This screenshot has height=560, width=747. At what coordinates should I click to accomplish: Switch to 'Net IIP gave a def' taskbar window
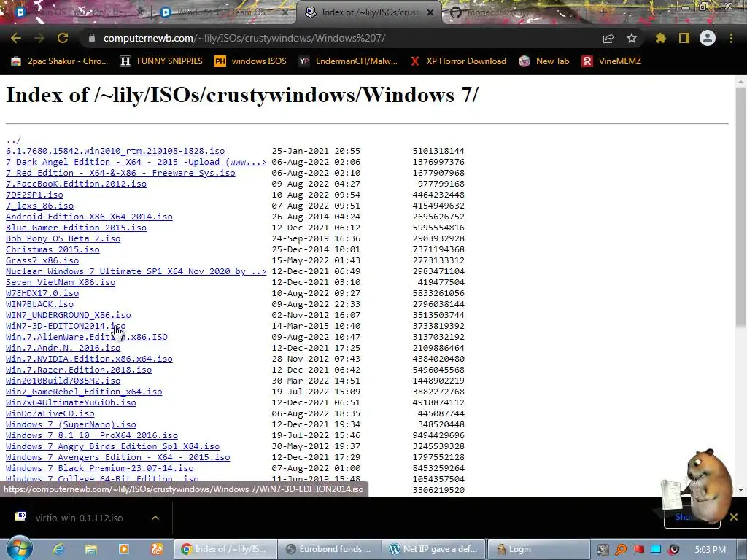tap(433, 549)
